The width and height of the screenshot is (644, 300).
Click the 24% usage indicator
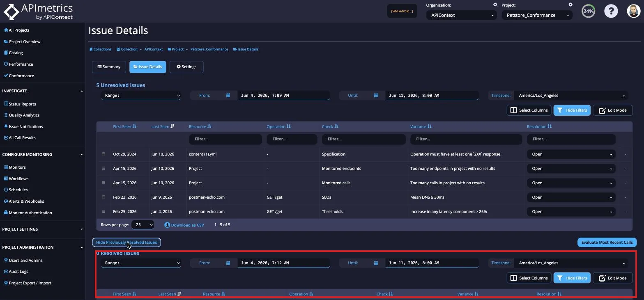point(588,11)
